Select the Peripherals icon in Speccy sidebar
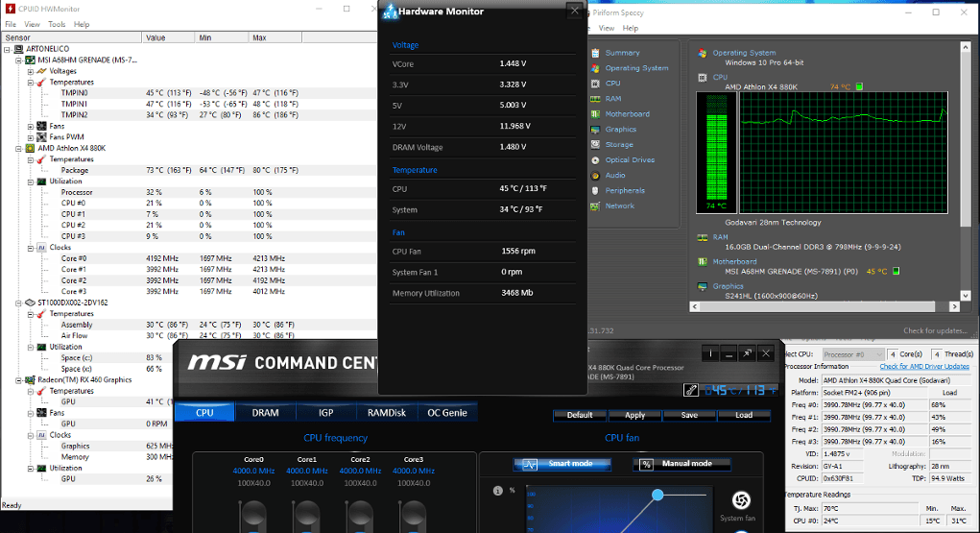 click(x=595, y=191)
